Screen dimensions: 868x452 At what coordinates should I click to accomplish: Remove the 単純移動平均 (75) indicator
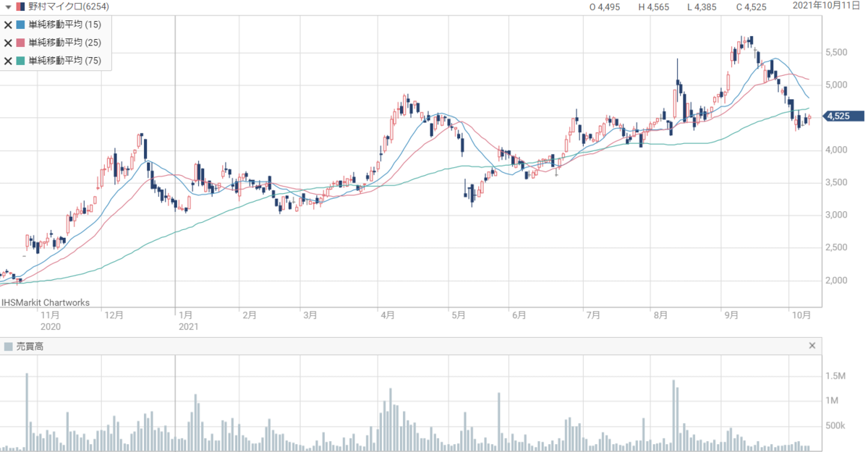pyautogui.click(x=8, y=61)
